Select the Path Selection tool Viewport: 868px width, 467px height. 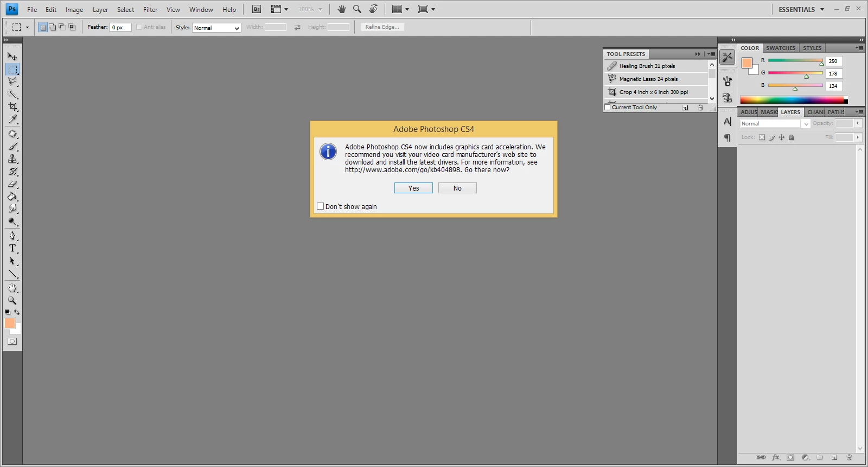click(x=12, y=261)
